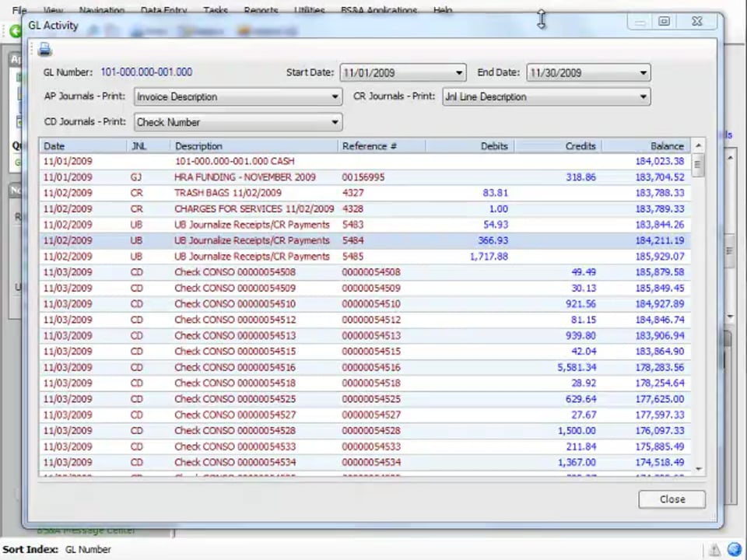
Task: Close the GL Activity dialog with Close button
Action: click(x=672, y=499)
